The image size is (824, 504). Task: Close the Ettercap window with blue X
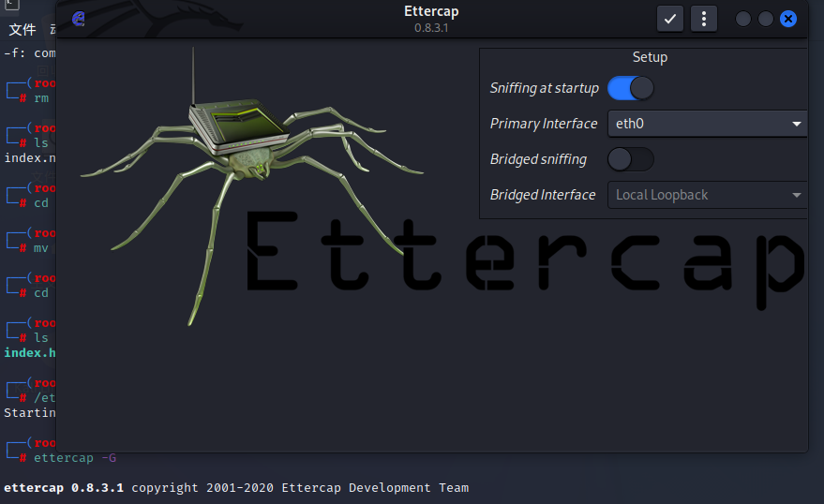(x=787, y=19)
